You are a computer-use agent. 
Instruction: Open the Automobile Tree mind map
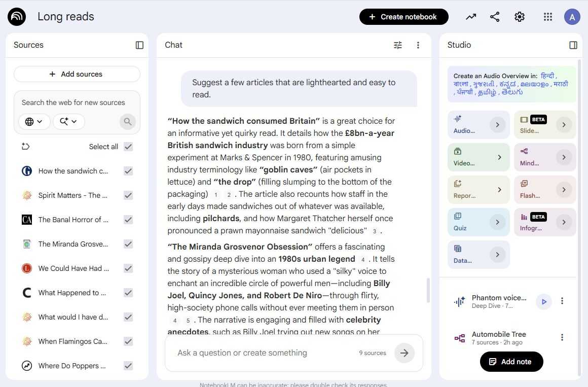pos(499,337)
